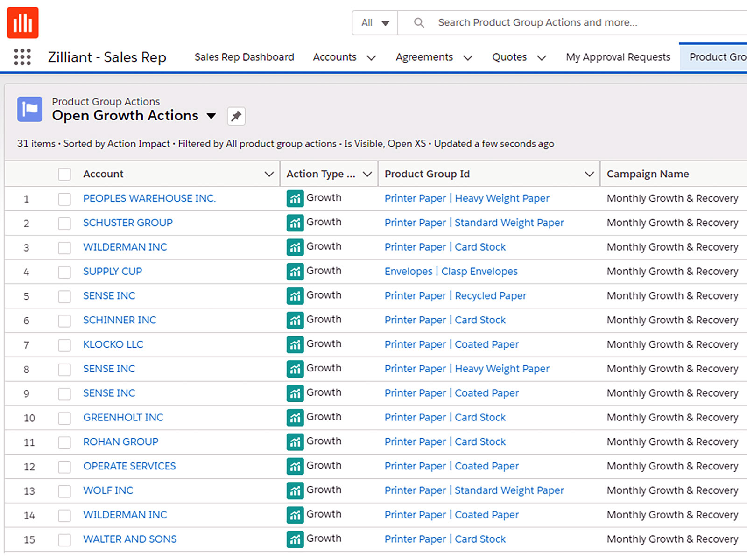Expand the Quotes tab chevron menu
This screenshot has width=747, height=560.
pyautogui.click(x=542, y=58)
